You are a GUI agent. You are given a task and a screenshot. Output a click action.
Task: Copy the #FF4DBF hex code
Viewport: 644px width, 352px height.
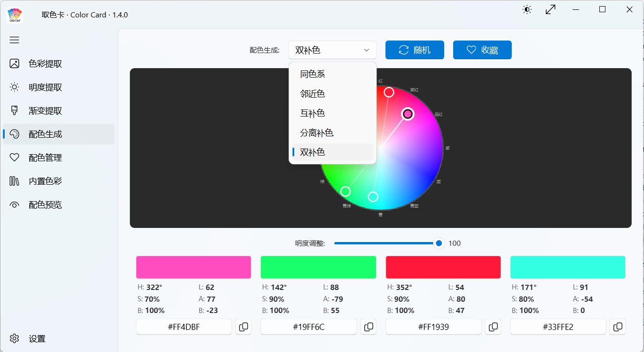click(x=243, y=327)
